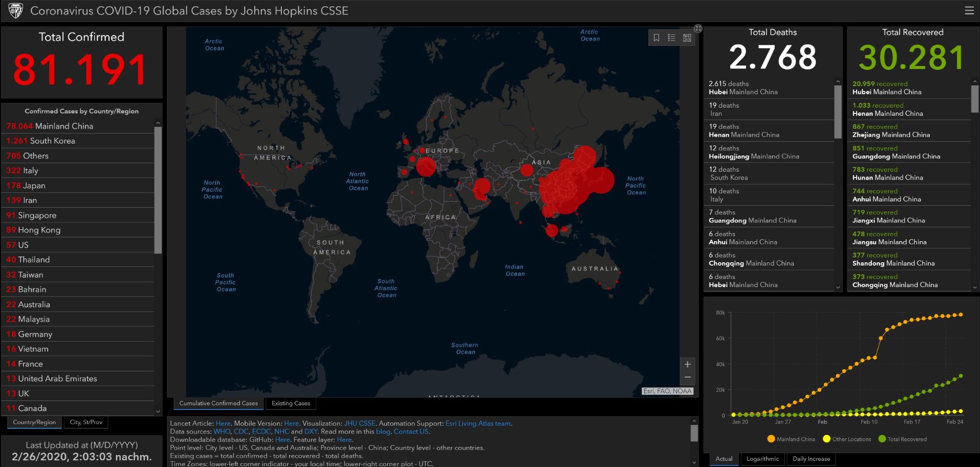980x467 pixels.
Task: Select the 139 Iran row
Action: (78, 200)
